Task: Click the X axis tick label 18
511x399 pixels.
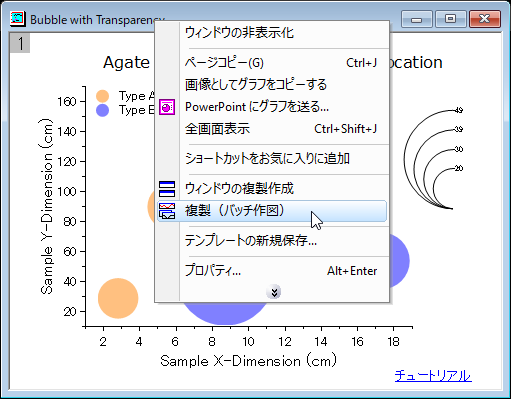Action: pos(393,342)
